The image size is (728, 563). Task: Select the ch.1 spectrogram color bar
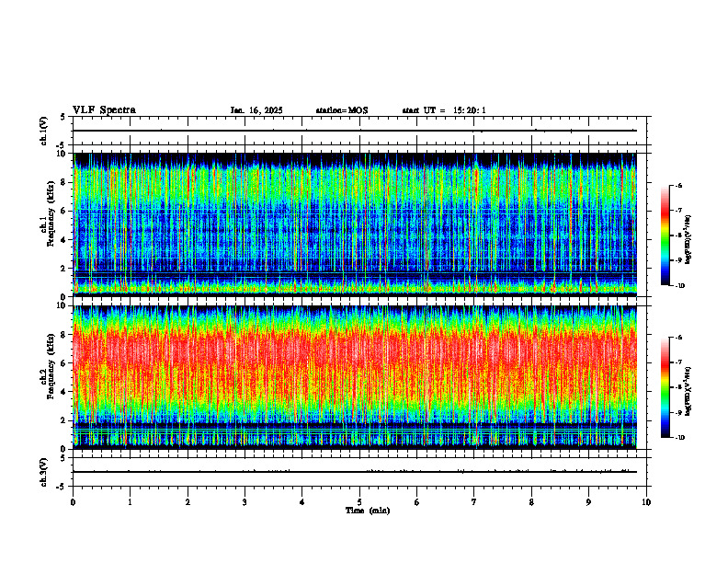665,236
